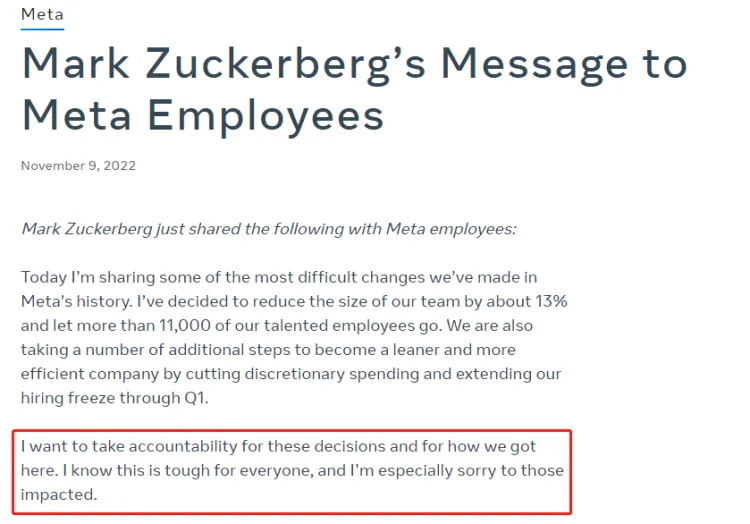This screenshot has width=750, height=524.
Task: Click the italic line introducing Zuckerberg's message
Action: 268,228
